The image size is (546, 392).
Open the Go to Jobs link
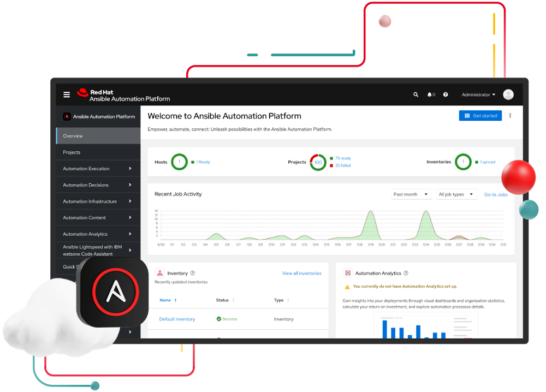pos(496,194)
